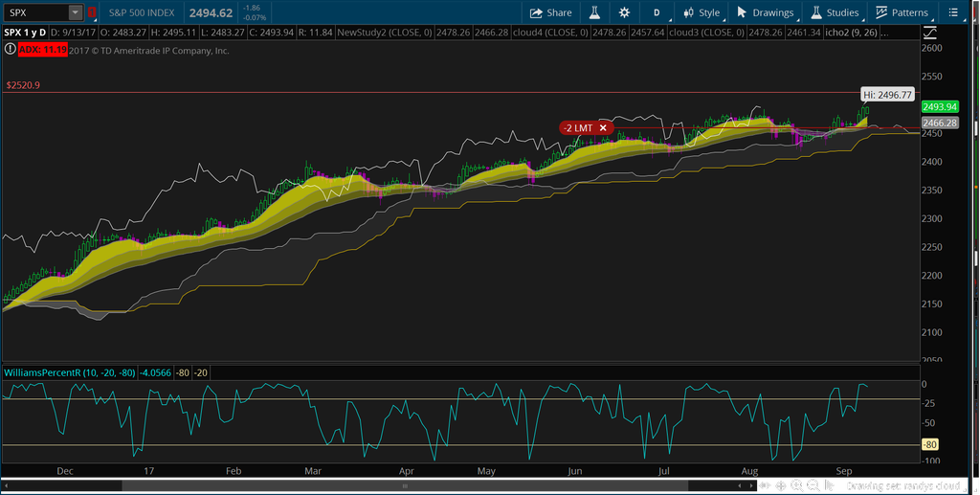The height and width of the screenshot is (495, 980).
Task: Click the grey 2466.28 price tag
Action: click(x=940, y=124)
